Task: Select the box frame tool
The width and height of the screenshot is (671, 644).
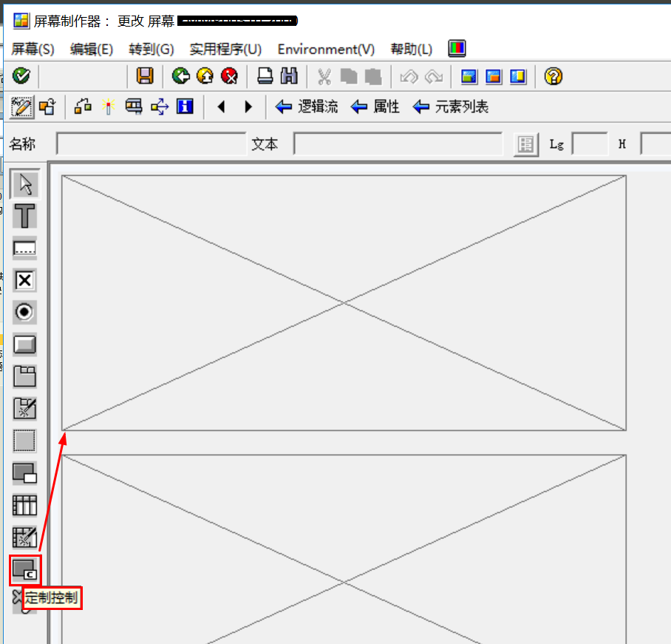Action: [25, 441]
